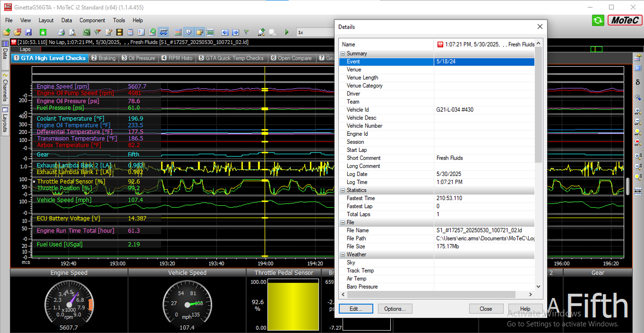Collapse the Statistics section
Viewport: 644px width, 333px height.
[x=343, y=190]
